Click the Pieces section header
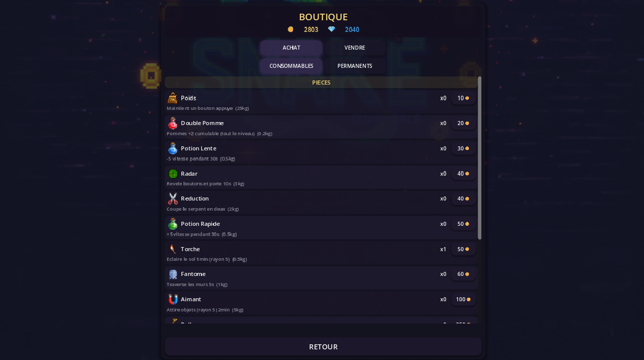 [x=321, y=82]
